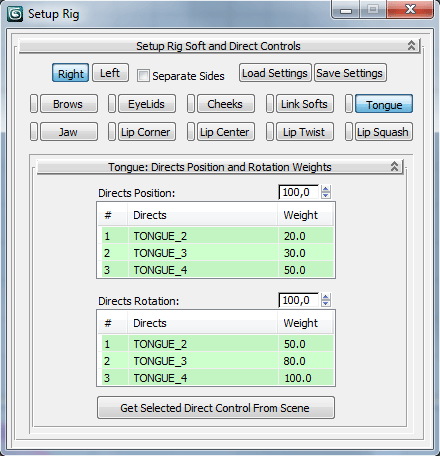Image resolution: width=440 pixels, height=456 pixels.
Task: Switch to the Lip Corner section
Action: [147, 132]
